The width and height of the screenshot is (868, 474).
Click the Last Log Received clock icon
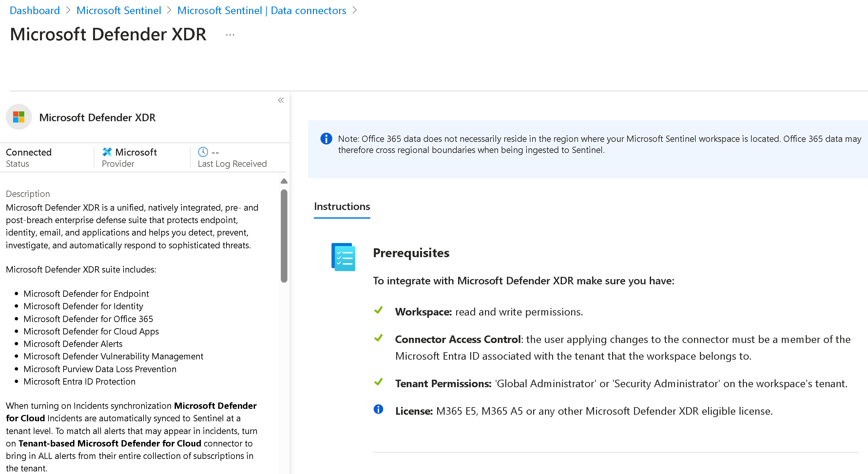click(x=203, y=152)
